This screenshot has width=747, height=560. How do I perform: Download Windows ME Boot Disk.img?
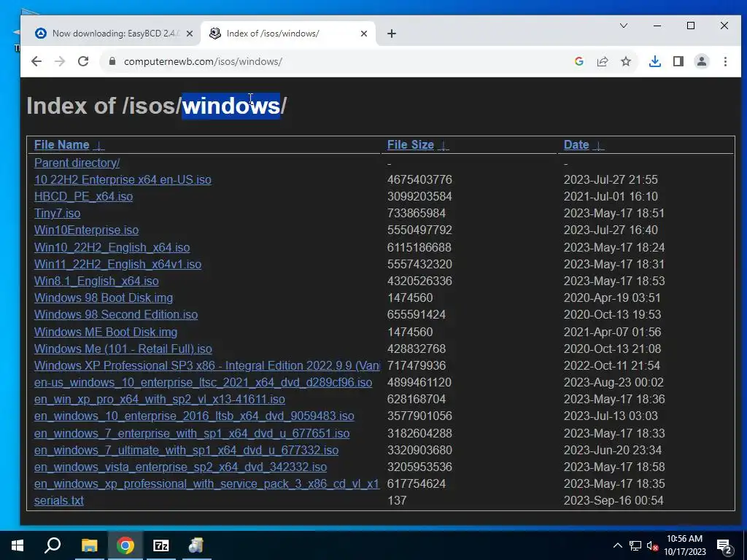click(x=106, y=332)
